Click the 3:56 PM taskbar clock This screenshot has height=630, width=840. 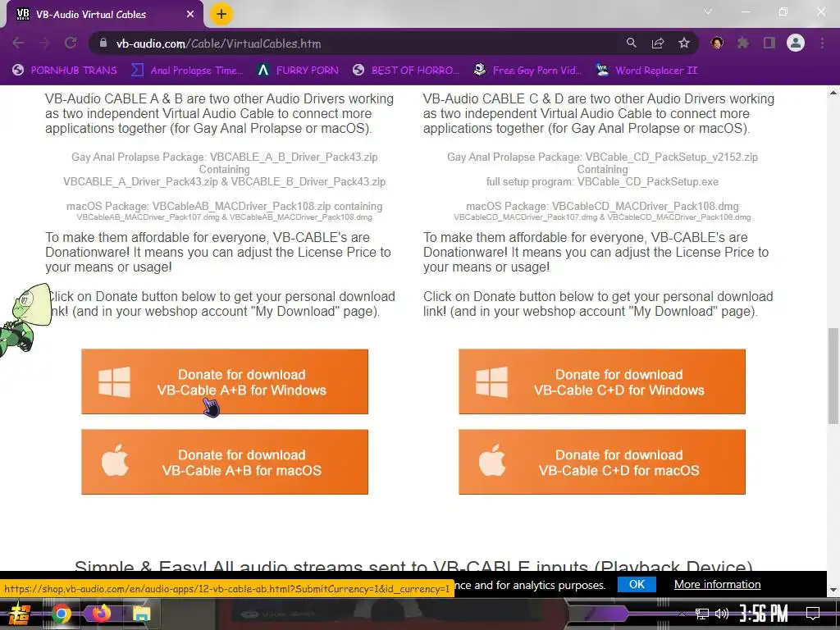[x=764, y=614]
